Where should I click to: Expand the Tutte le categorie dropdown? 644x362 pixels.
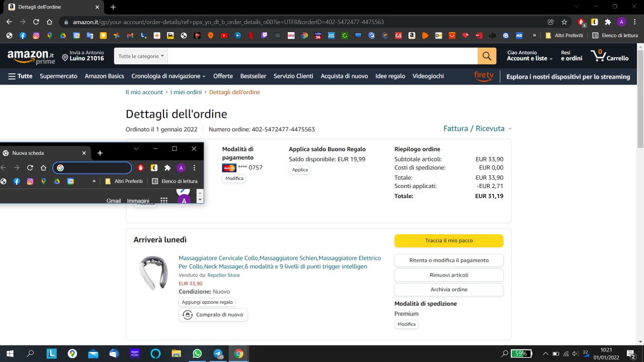point(141,56)
